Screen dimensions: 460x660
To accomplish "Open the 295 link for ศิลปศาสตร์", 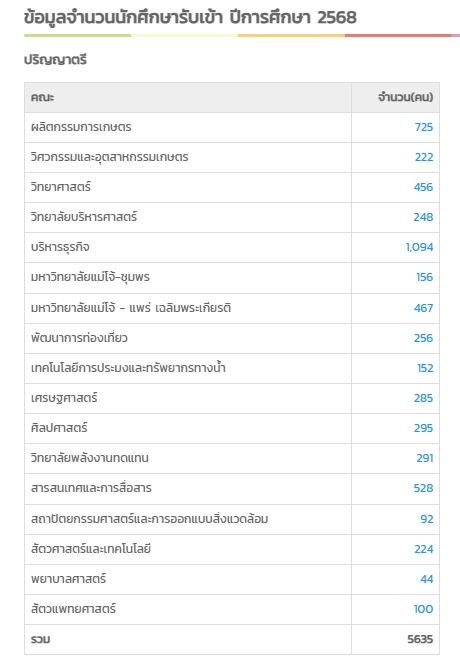I will [423, 428].
